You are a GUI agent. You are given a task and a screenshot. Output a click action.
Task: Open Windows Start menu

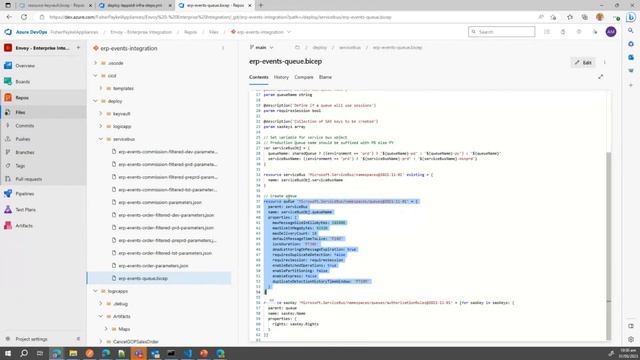(8, 353)
